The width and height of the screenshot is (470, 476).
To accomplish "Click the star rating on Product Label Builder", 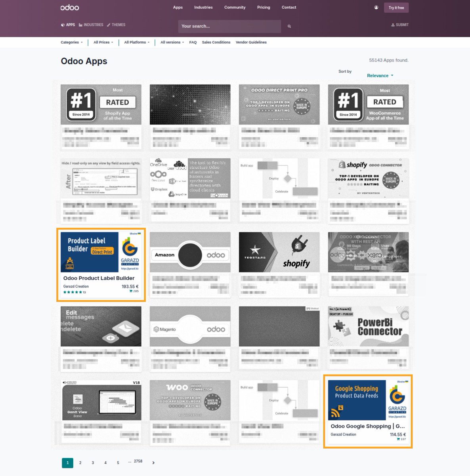I will 73,292.
